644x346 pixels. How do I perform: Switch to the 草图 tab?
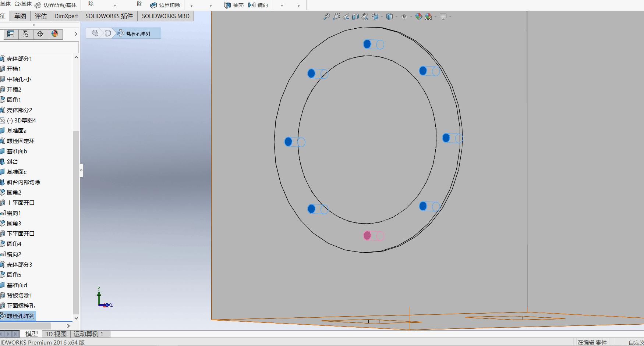click(20, 16)
